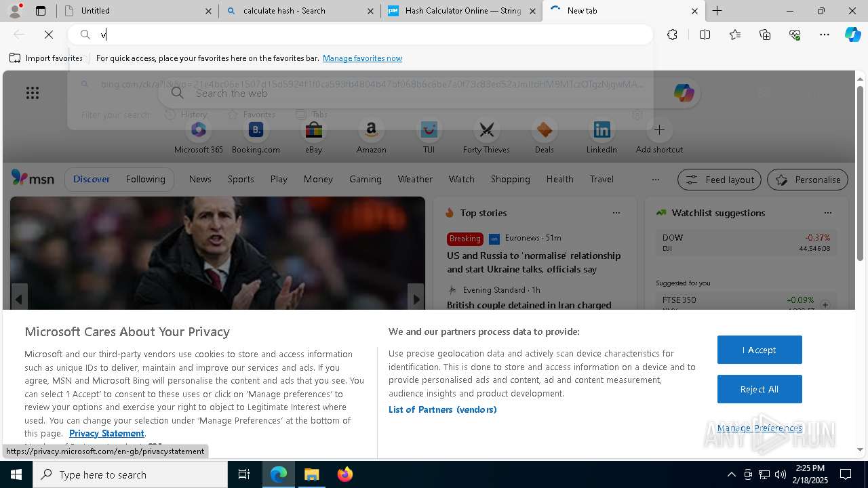This screenshot has height=488, width=868.
Task: Open the Amazon shortcut
Action: coord(371,137)
